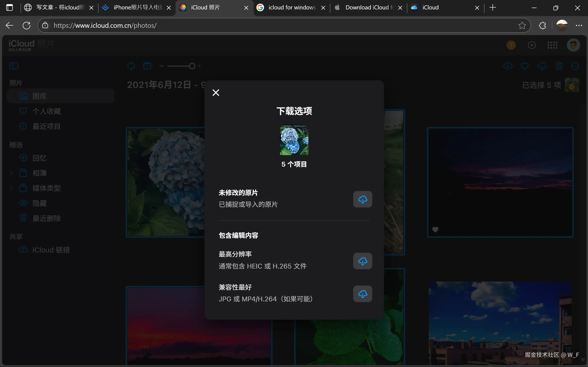This screenshot has height=367, width=588.
Task: Open 最近删除 (Recently Deleted) in the sidebar
Action: tap(60, 219)
